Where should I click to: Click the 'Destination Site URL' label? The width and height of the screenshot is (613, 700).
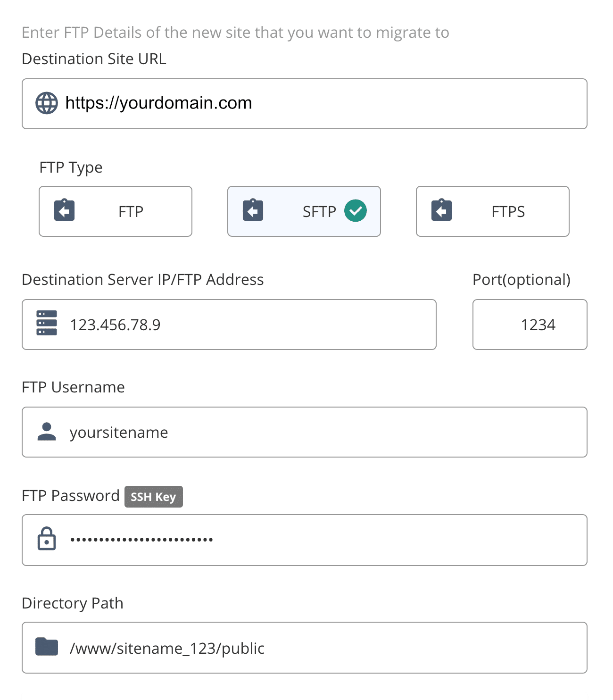coord(94,59)
